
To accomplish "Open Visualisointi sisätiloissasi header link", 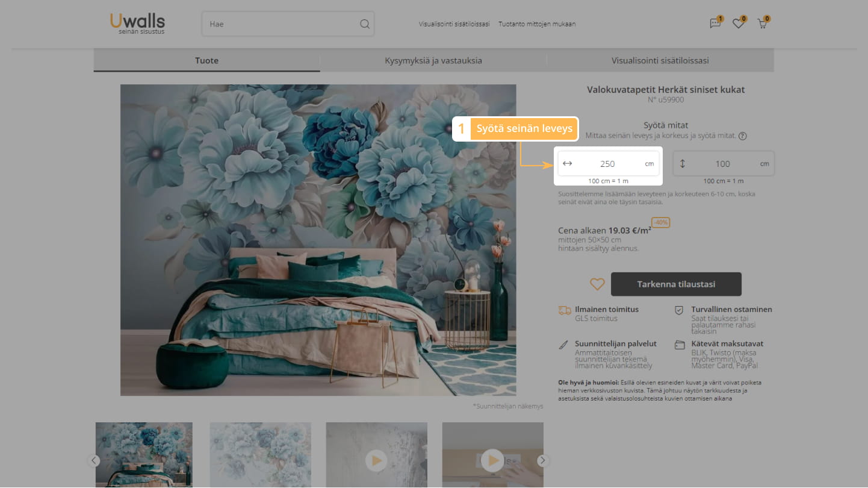I will click(454, 24).
